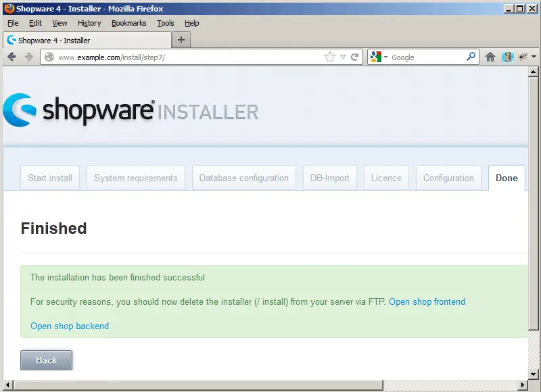Open the File menu

(x=13, y=23)
